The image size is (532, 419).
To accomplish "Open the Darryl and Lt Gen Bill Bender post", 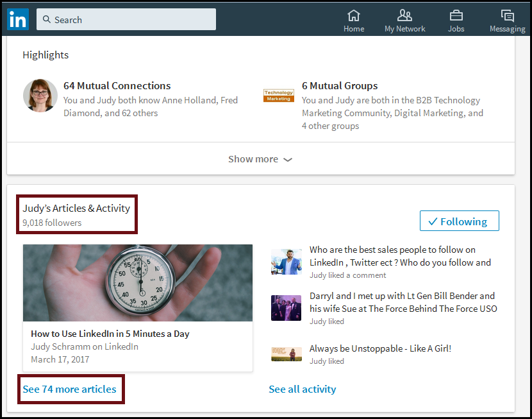I will point(403,302).
